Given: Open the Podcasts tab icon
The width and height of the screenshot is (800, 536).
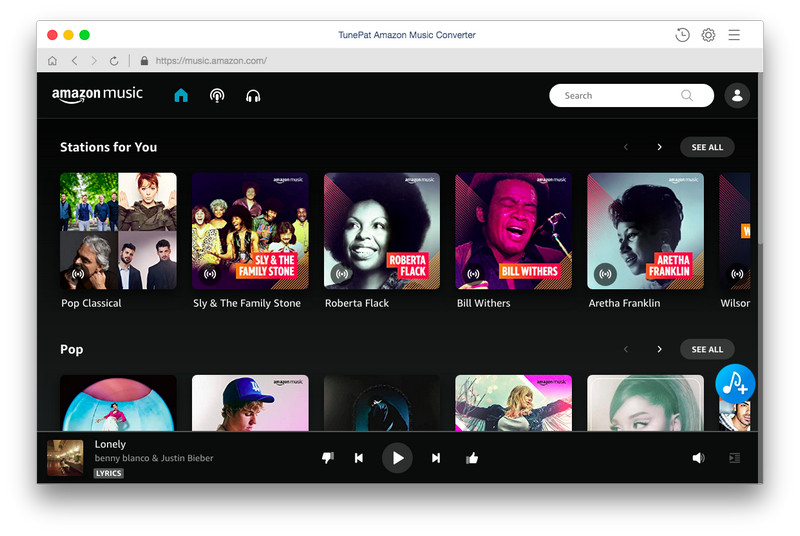Looking at the screenshot, I should point(217,95).
